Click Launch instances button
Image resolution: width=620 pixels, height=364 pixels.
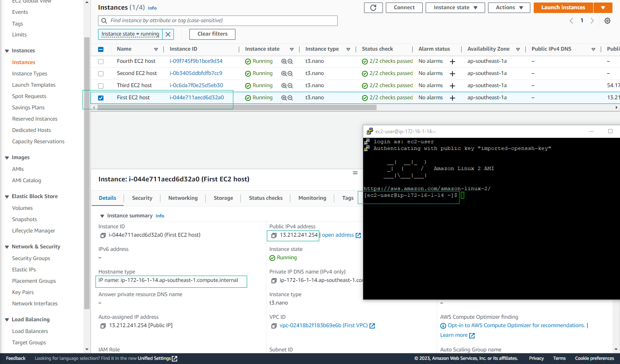click(563, 8)
